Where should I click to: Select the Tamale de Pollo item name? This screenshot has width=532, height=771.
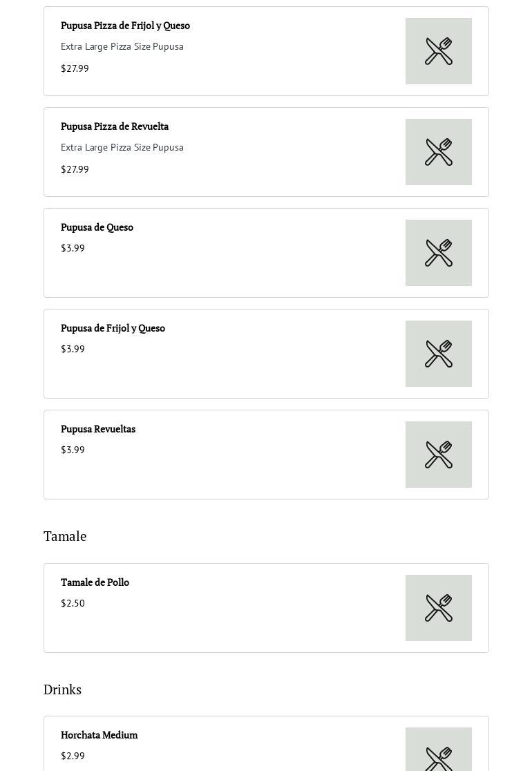[95, 582]
